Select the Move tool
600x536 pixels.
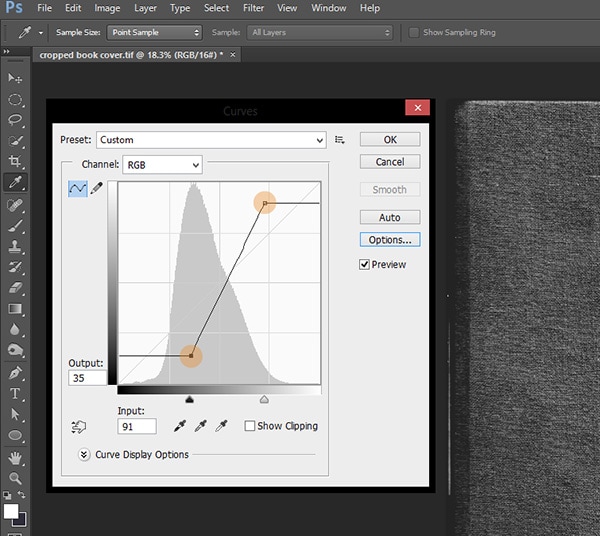click(15, 78)
